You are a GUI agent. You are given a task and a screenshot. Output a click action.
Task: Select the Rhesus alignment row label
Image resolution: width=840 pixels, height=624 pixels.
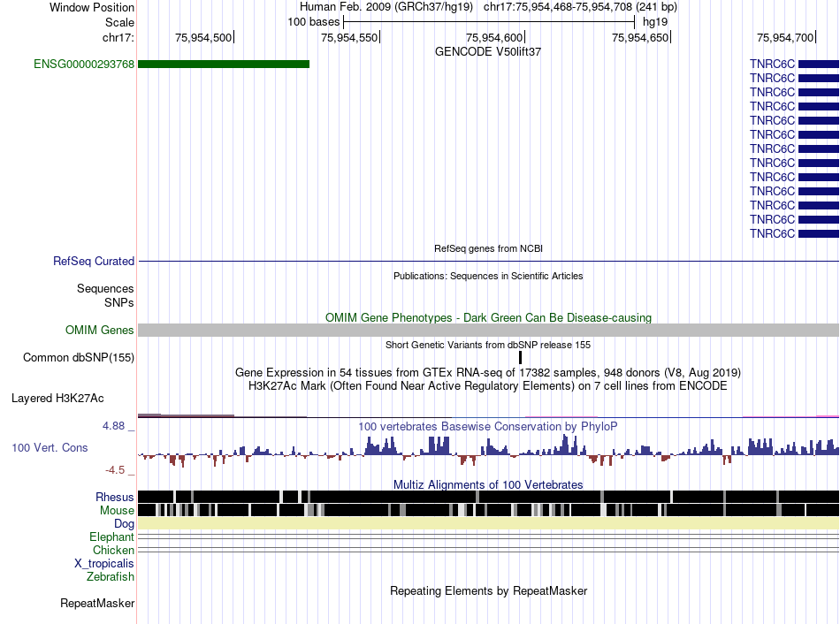pyautogui.click(x=115, y=497)
